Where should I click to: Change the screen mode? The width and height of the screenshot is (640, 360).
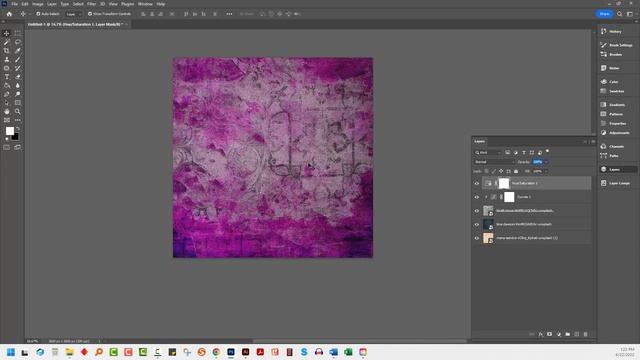(18, 147)
